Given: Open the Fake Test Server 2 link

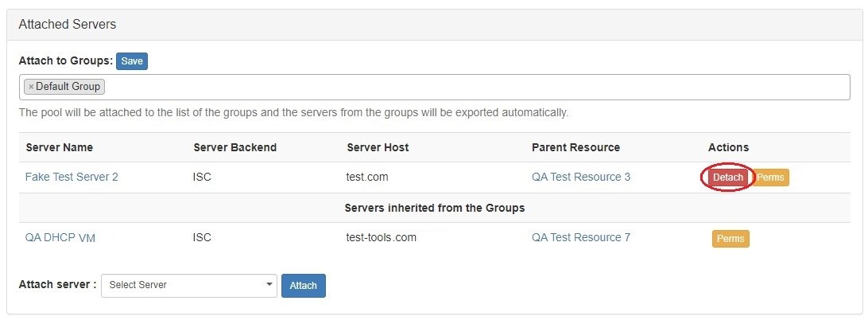Looking at the screenshot, I should (72, 177).
